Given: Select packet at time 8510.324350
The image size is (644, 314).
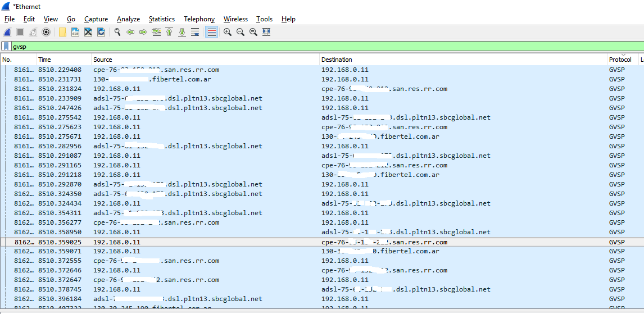Looking at the screenshot, I should click(x=322, y=194).
